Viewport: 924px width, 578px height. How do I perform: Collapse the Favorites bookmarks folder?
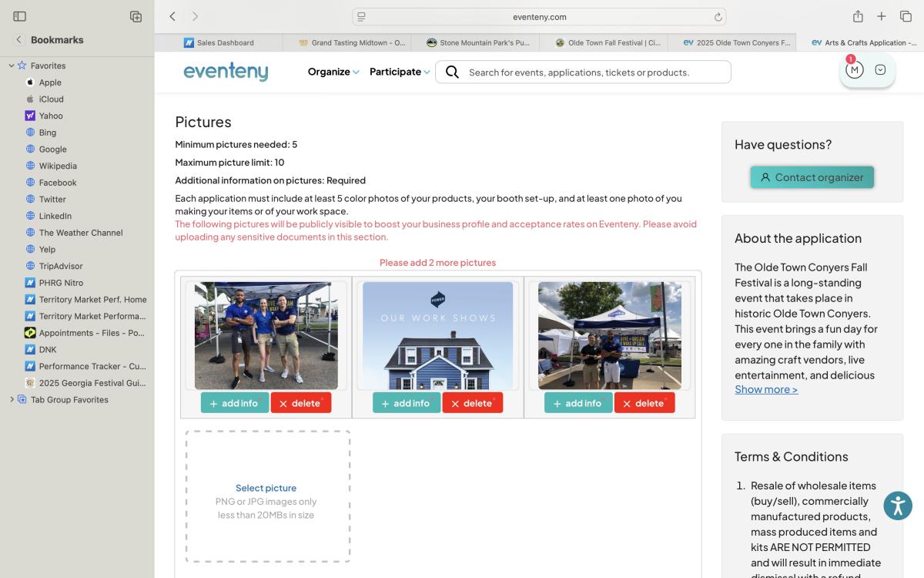(12, 66)
